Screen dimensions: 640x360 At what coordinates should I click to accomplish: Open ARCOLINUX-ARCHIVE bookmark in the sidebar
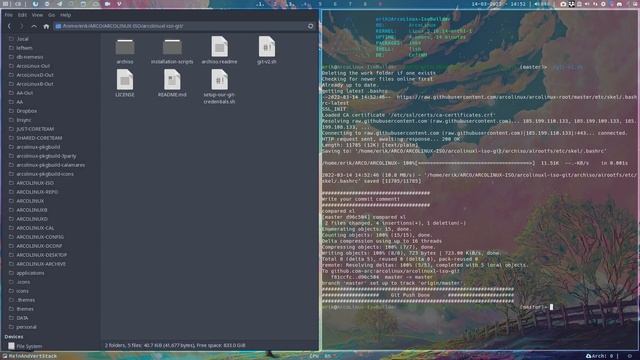coord(41,264)
